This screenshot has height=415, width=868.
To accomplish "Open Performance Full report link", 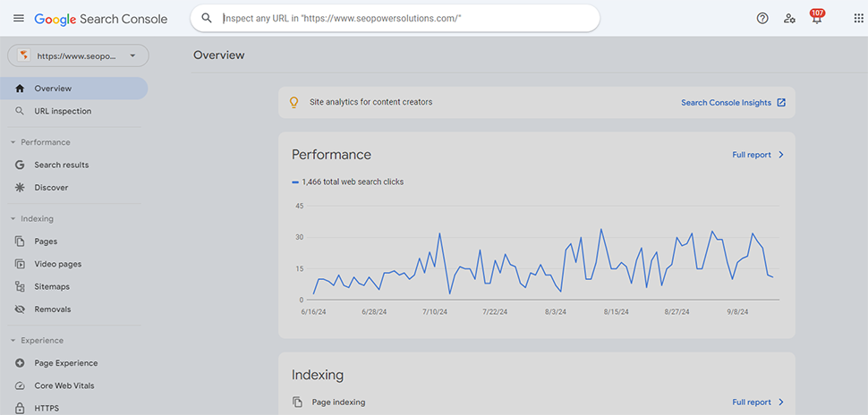I will point(751,155).
